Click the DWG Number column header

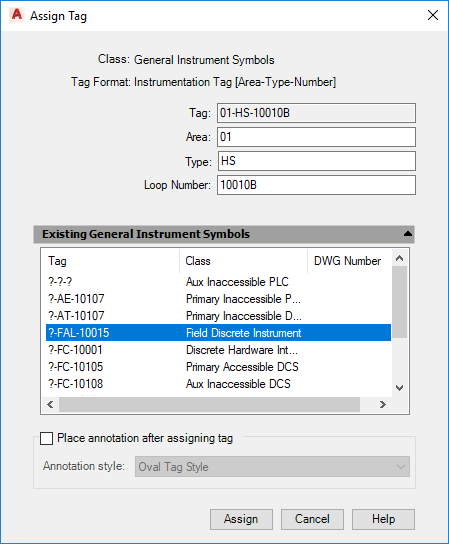click(x=350, y=261)
